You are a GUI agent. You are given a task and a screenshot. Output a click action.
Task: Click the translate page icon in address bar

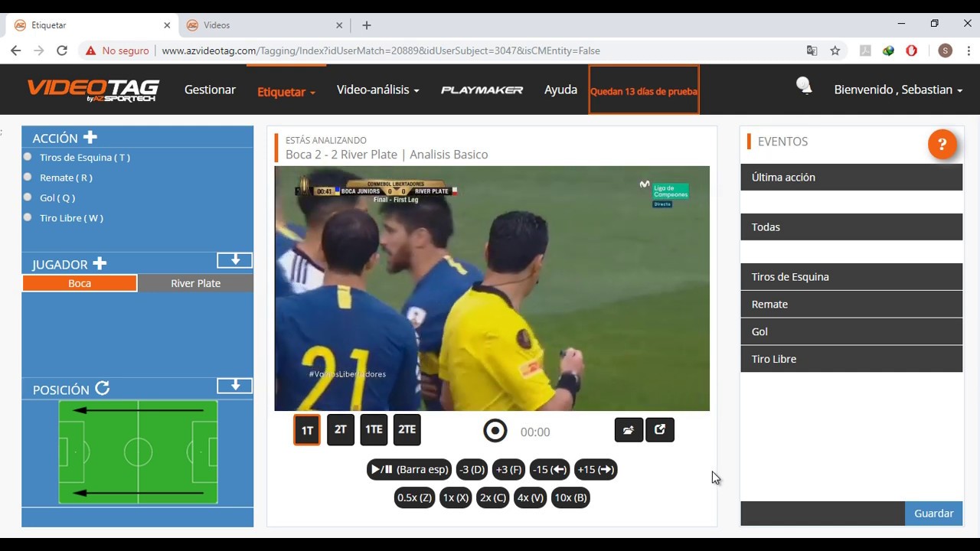click(812, 51)
